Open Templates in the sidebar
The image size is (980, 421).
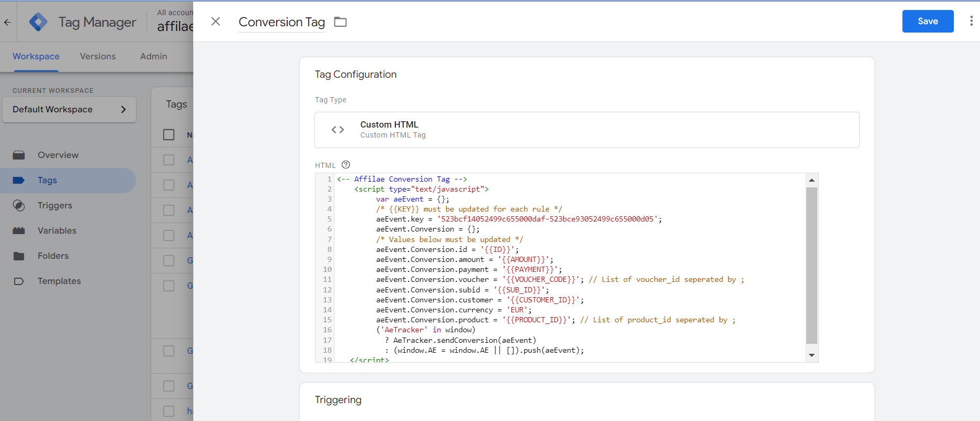[x=68, y=281]
